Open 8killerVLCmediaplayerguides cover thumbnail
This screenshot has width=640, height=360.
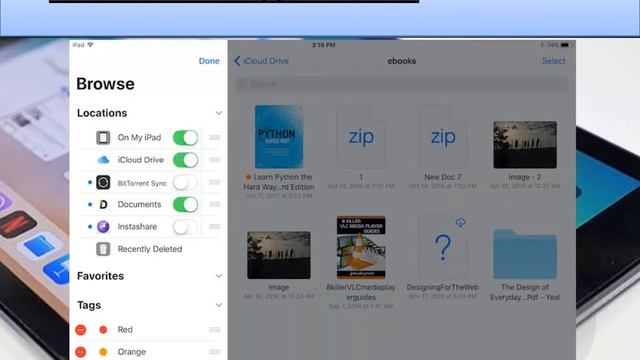tap(361, 247)
